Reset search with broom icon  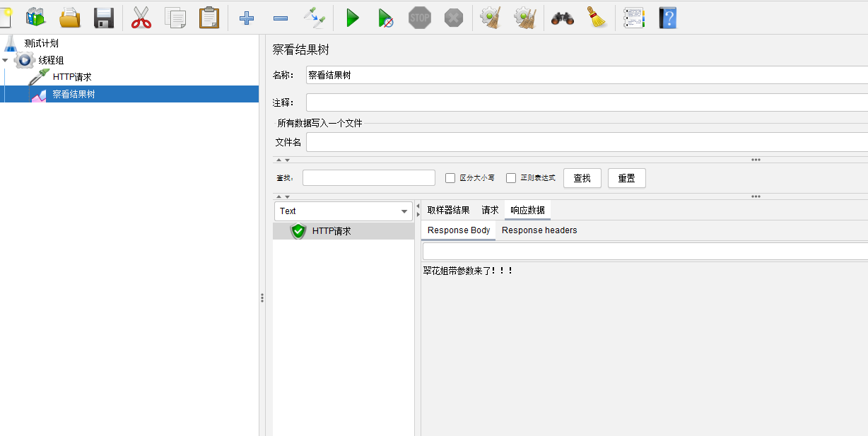[x=597, y=17]
